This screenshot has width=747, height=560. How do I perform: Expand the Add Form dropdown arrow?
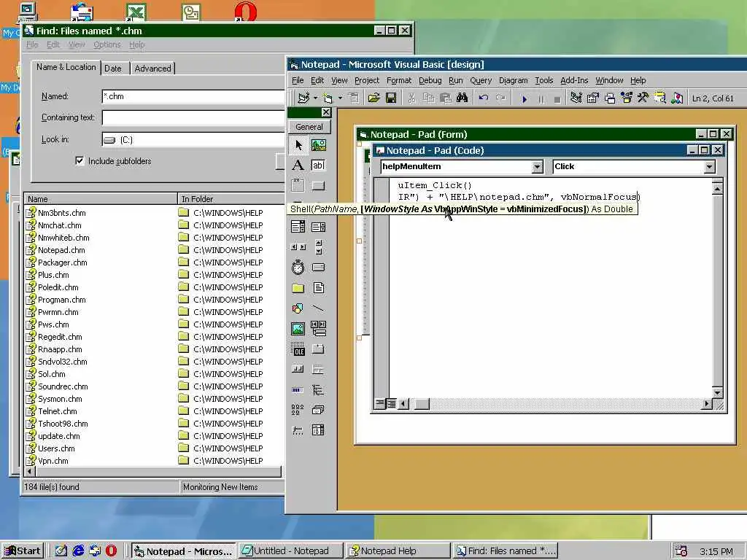pyautogui.click(x=340, y=98)
